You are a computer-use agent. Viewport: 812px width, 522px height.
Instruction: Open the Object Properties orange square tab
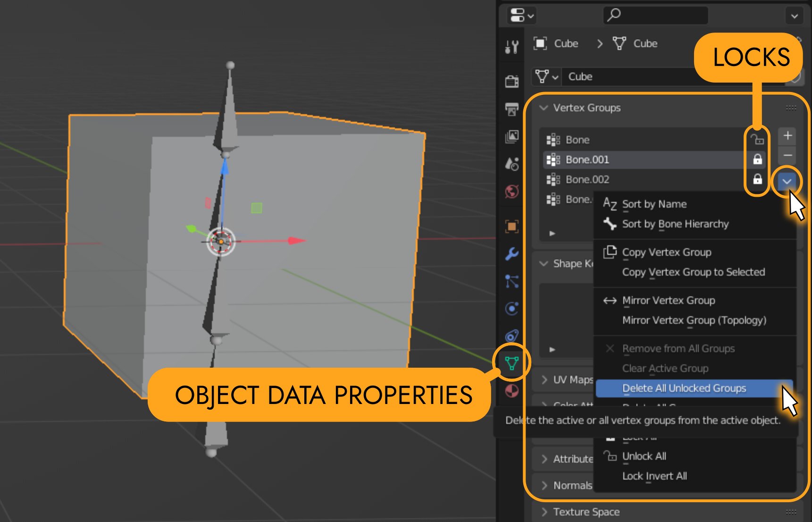click(x=511, y=227)
